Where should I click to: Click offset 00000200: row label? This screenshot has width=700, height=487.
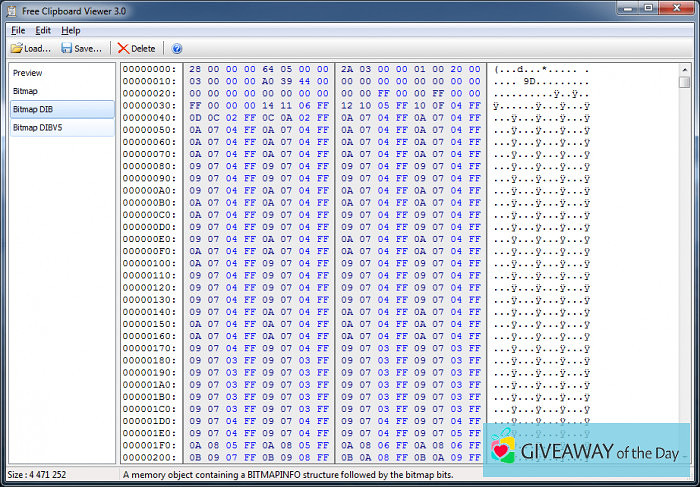click(x=150, y=458)
